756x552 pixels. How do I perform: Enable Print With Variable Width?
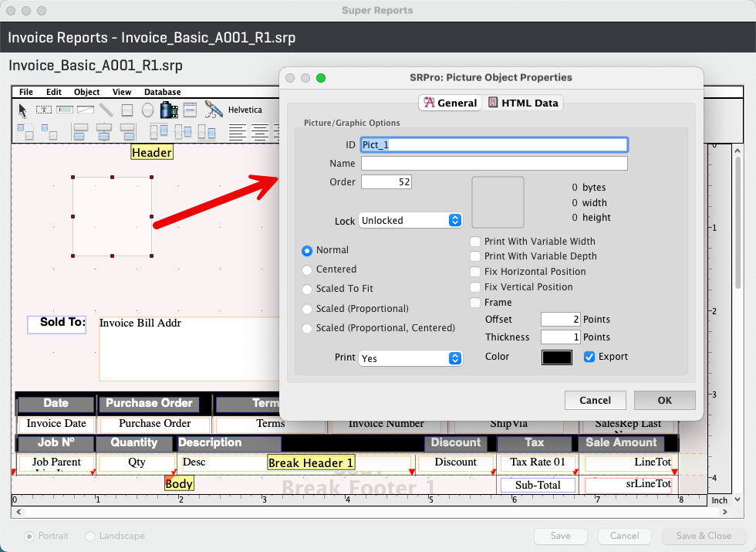475,241
